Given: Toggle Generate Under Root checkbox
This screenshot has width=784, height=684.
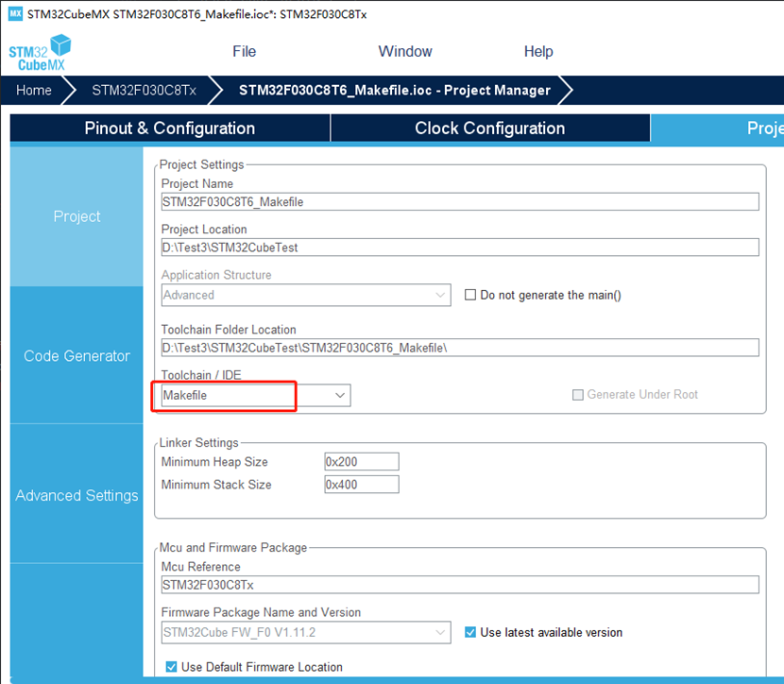Looking at the screenshot, I should [577, 395].
